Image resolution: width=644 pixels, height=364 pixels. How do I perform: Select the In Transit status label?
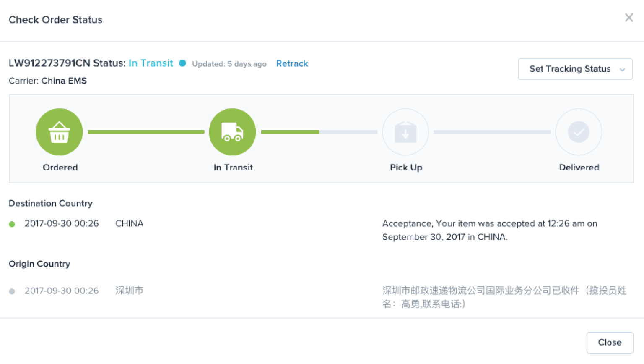pos(151,63)
